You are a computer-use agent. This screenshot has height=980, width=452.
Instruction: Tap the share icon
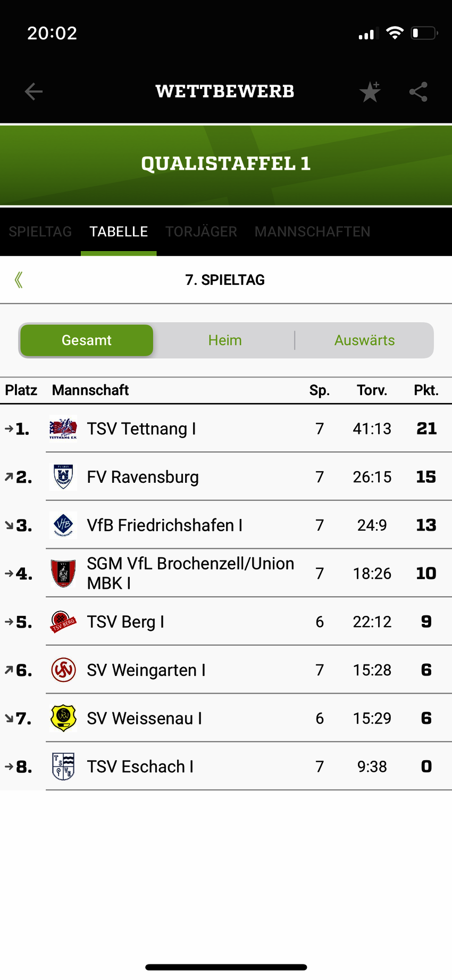tap(418, 92)
